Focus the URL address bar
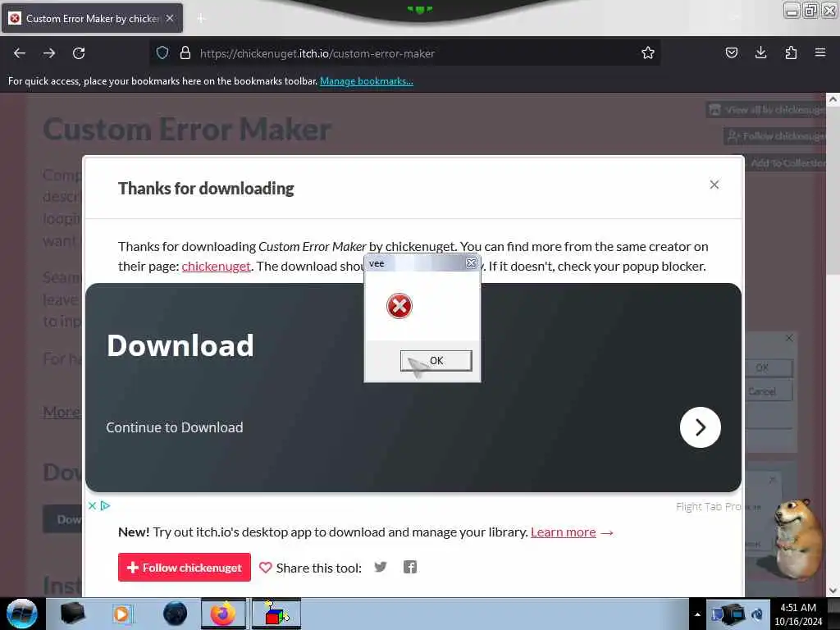Image resolution: width=840 pixels, height=630 pixels. coord(407,53)
